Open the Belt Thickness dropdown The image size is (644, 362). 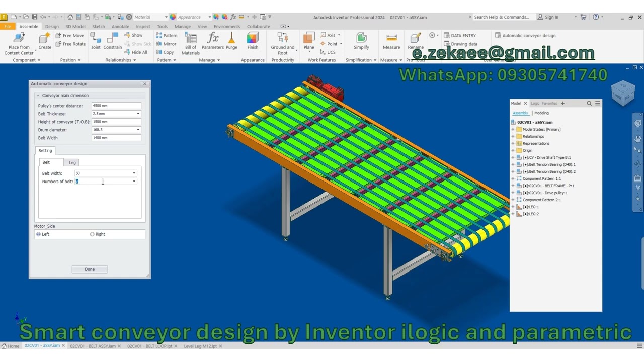pos(138,114)
